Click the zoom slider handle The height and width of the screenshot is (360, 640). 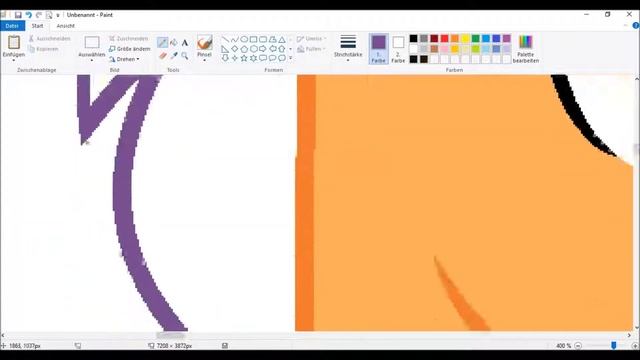point(613,346)
